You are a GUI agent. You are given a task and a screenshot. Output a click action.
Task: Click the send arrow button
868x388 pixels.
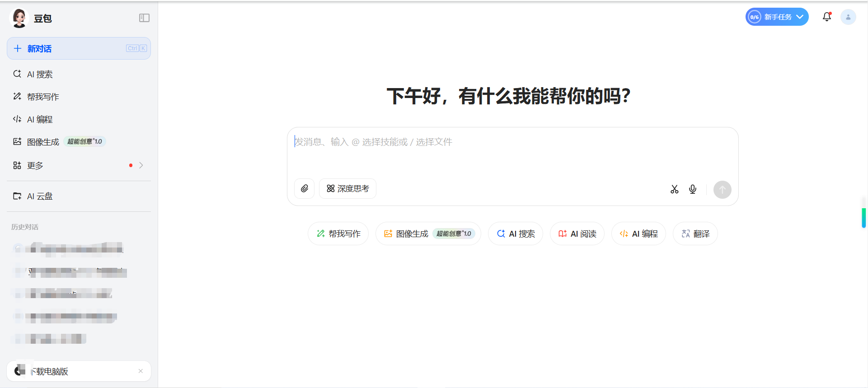tap(722, 190)
